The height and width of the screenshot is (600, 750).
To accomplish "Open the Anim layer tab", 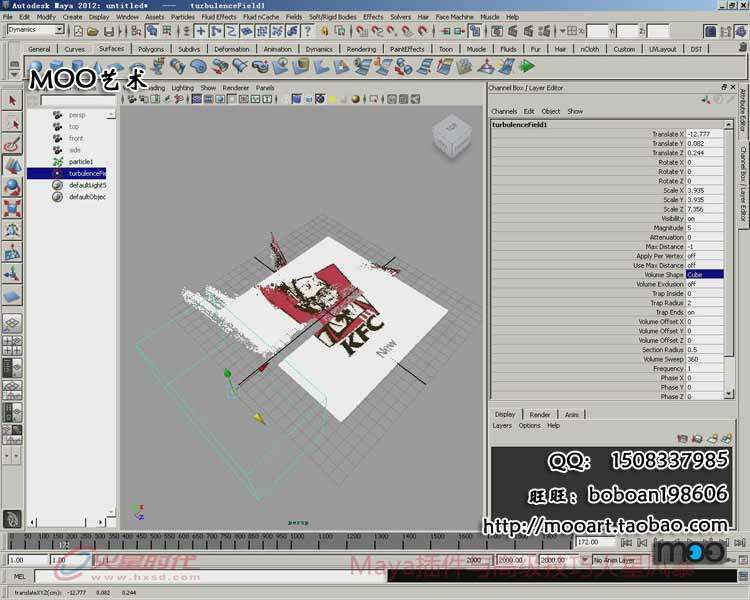I will click(x=572, y=415).
